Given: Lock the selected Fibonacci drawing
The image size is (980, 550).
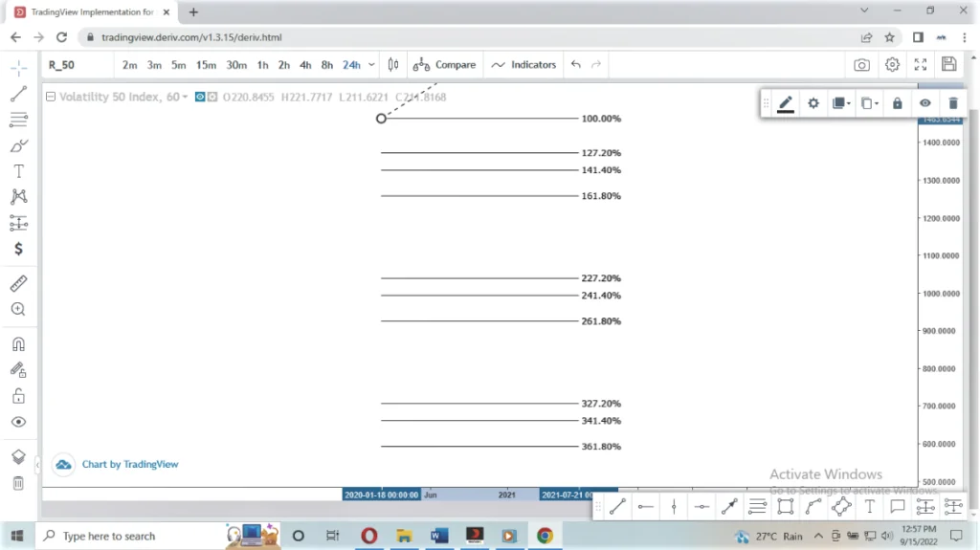Looking at the screenshot, I should click(x=898, y=103).
